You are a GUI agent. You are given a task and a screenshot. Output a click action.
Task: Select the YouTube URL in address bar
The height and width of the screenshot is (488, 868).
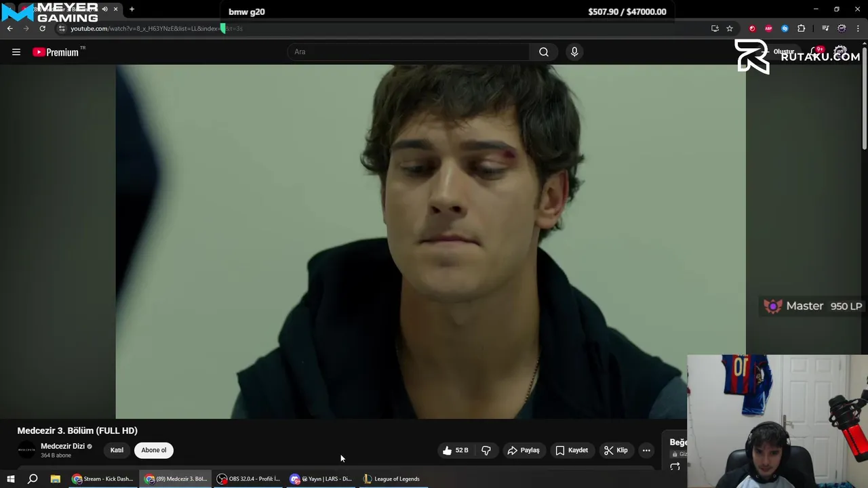pyautogui.click(x=156, y=28)
